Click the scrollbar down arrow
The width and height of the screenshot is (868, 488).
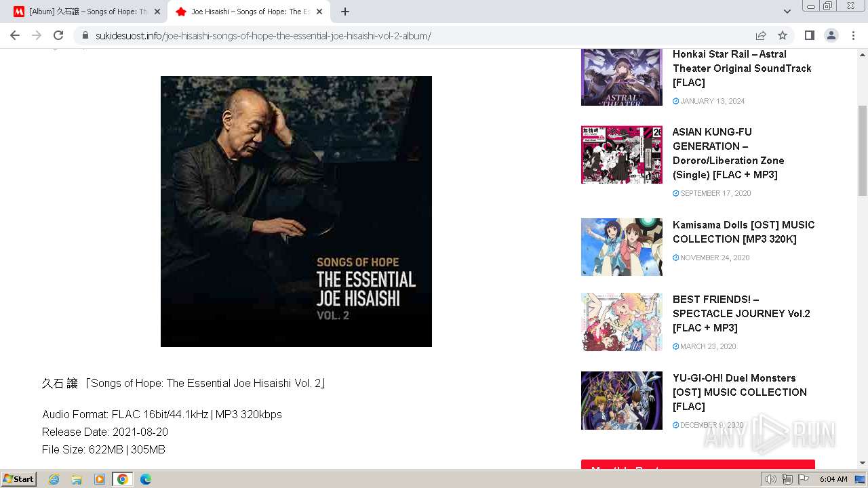pyautogui.click(x=863, y=463)
